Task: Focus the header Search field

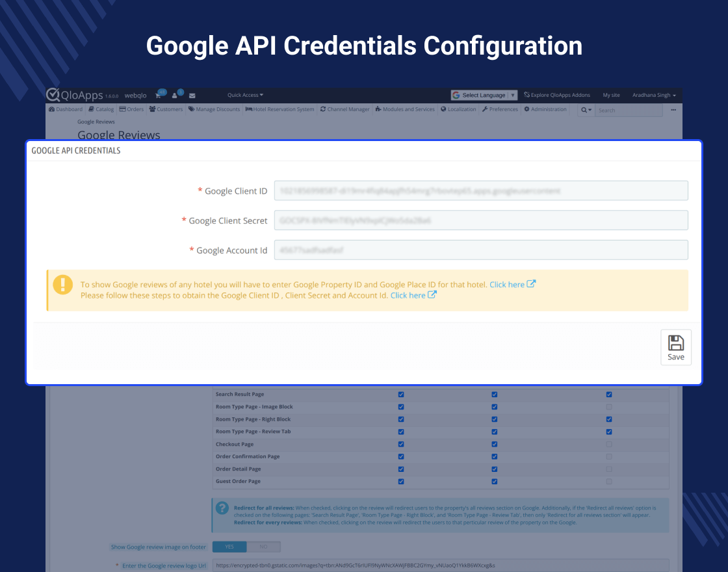Action: (x=629, y=110)
